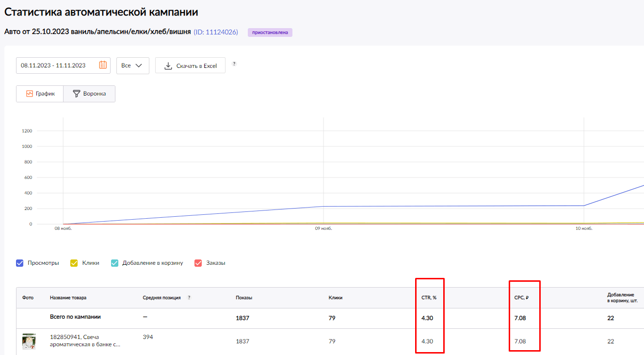Select the Всего по кампании row label
The width and height of the screenshot is (644, 355).
coord(75,317)
